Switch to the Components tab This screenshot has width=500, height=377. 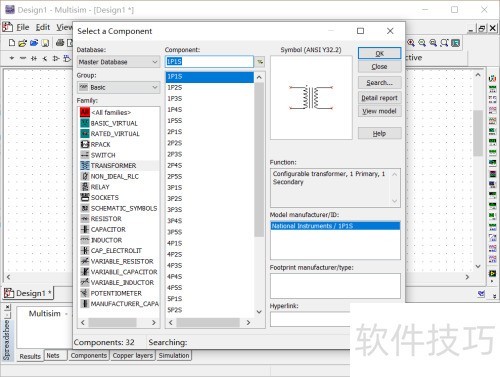tap(89, 355)
